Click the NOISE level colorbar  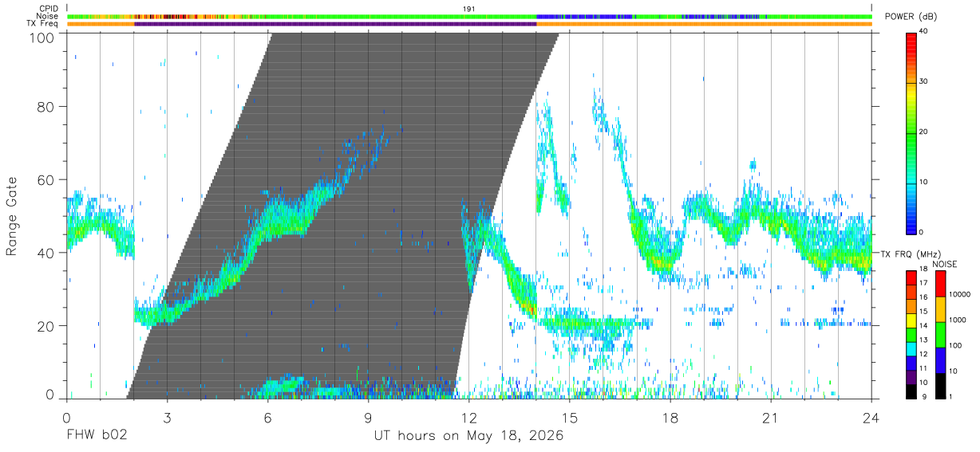click(941, 335)
